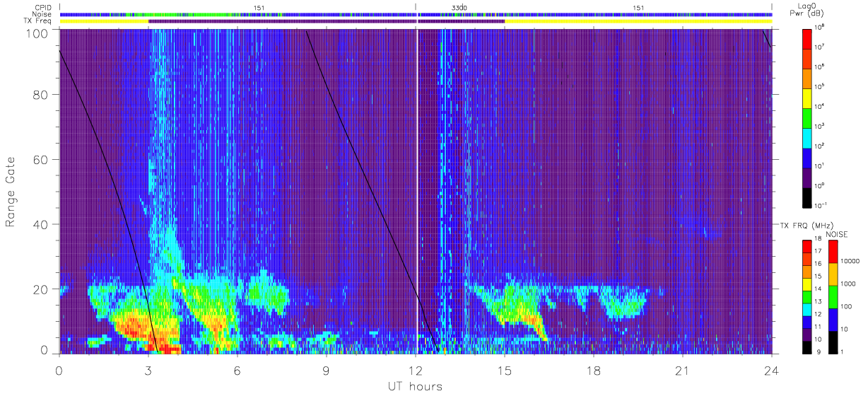Click the '9' tick on the UT hours axis
The image size is (868, 401).
pyautogui.click(x=326, y=371)
